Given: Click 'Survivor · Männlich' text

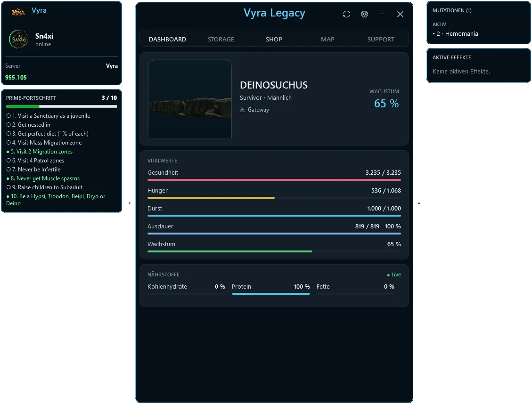Looking at the screenshot, I should coord(266,97).
